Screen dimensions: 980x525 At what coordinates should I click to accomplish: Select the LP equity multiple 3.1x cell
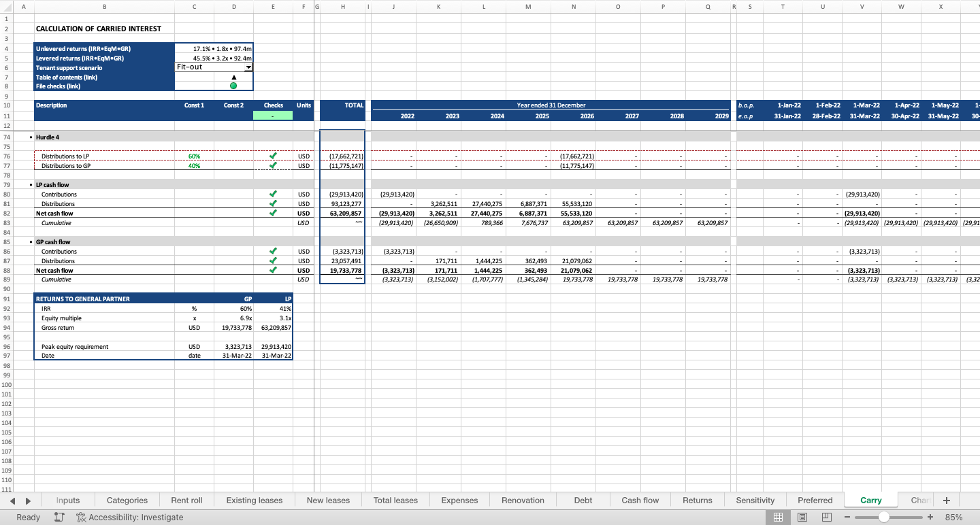273,318
